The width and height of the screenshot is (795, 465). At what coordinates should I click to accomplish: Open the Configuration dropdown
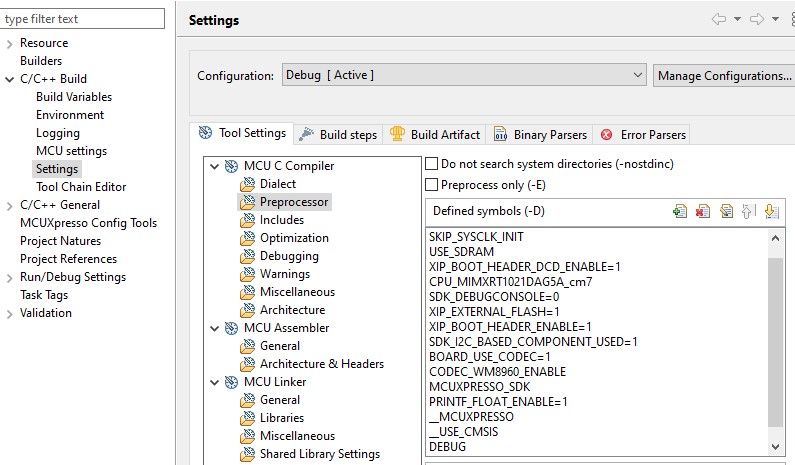pyautogui.click(x=463, y=75)
